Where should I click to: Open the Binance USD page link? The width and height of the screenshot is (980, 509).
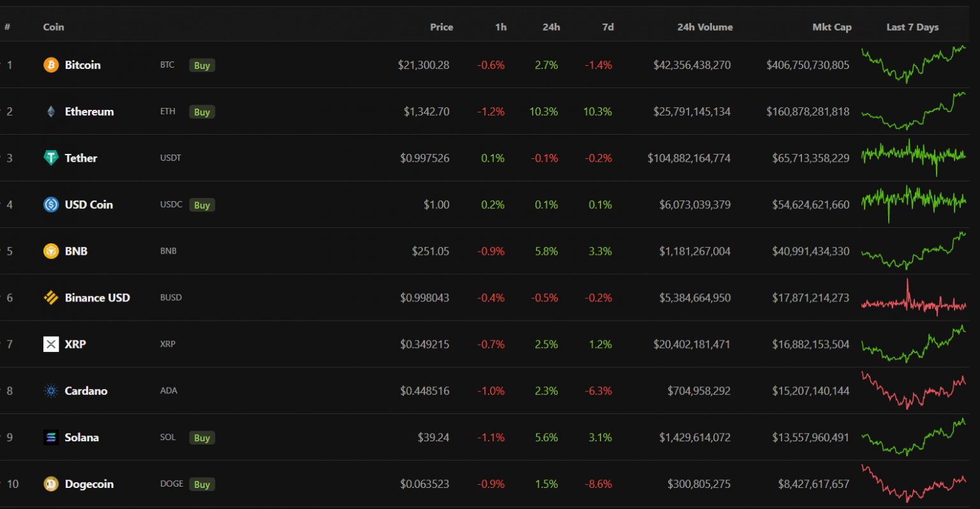pos(98,298)
